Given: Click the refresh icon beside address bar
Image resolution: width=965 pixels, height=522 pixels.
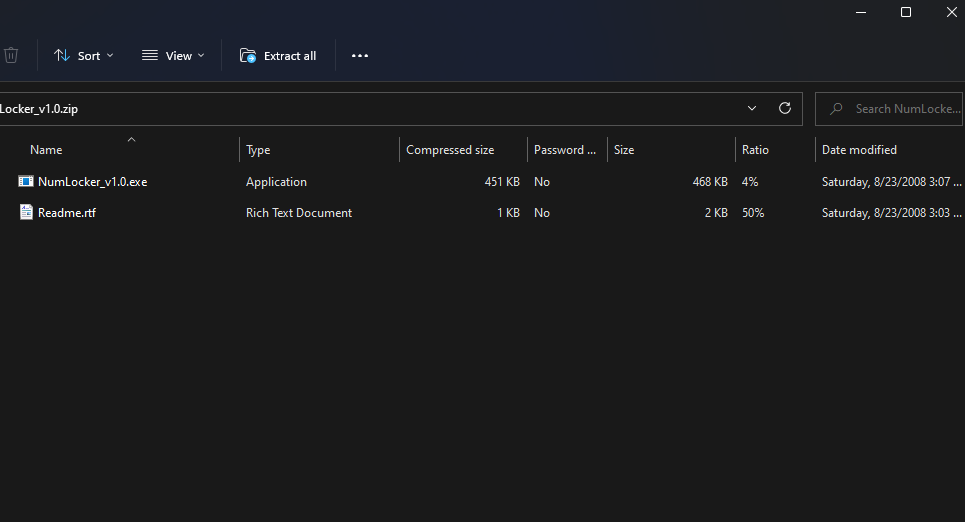Looking at the screenshot, I should (x=785, y=108).
